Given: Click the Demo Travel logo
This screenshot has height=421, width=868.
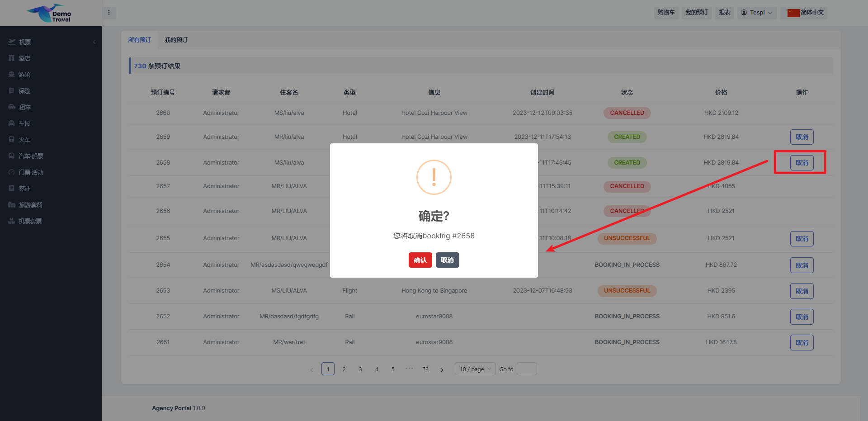Looking at the screenshot, I should [50, 14].
